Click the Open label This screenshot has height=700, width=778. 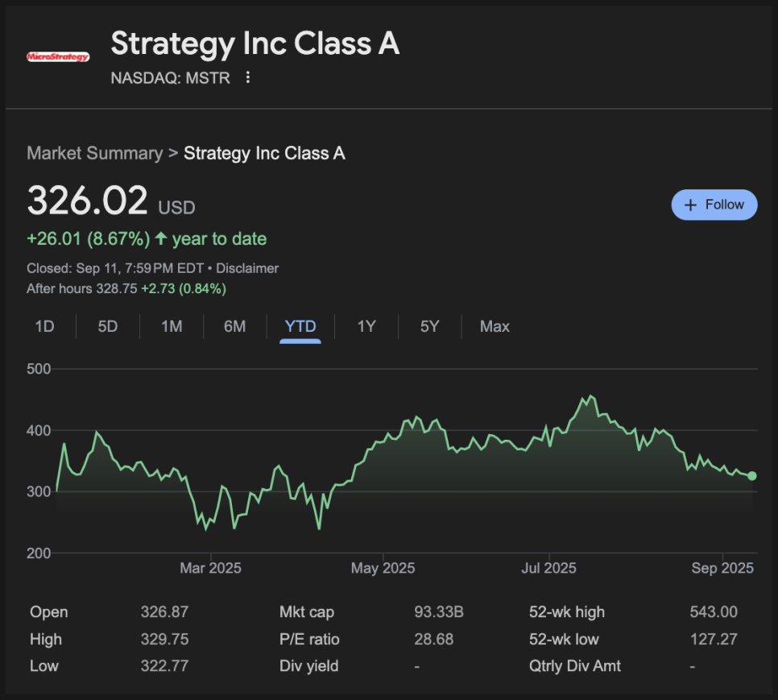coord(48,611)
